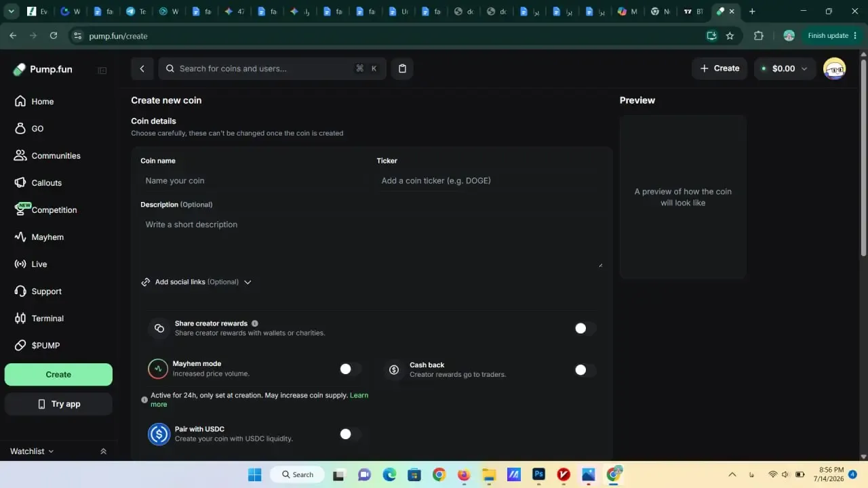Click the search coins and users field
868x488 pixels.
click(273, 68)
